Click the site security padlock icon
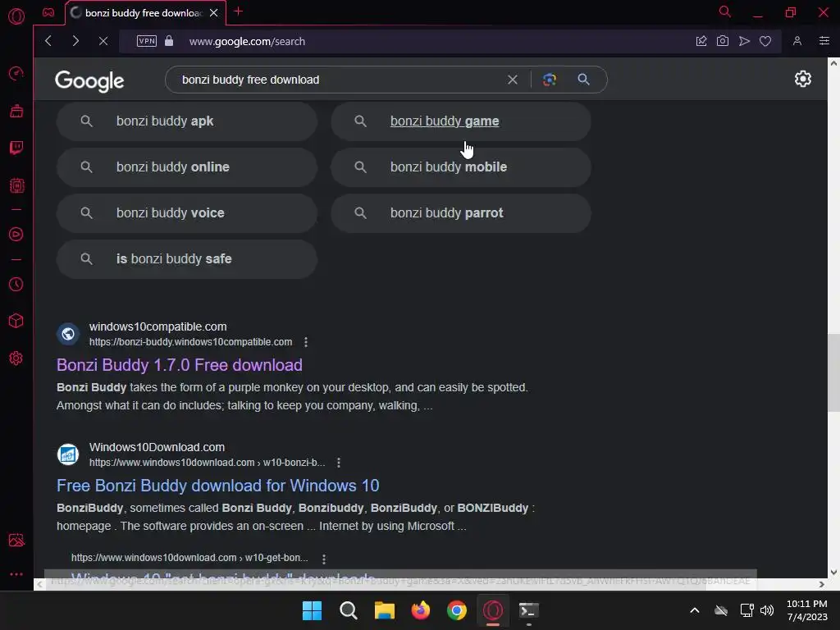 pyautogui.click(x=169, y=41)
